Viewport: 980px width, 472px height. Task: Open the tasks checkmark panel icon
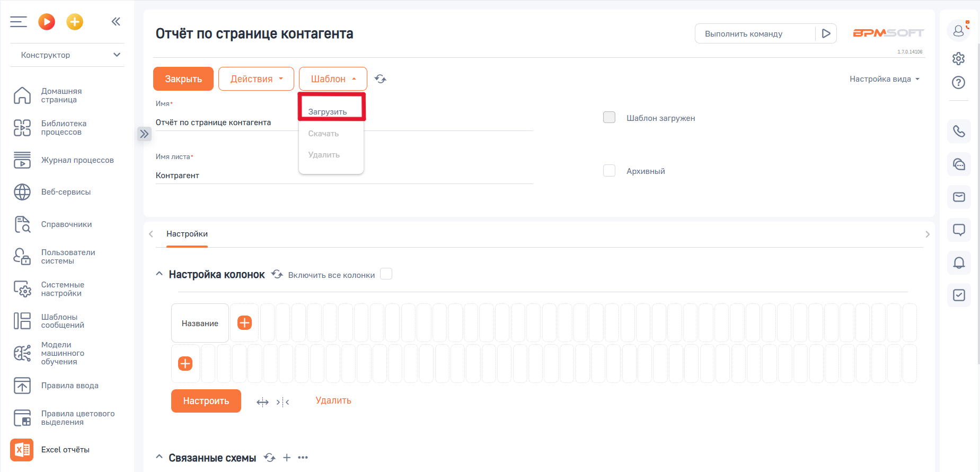[x=959, y=295]
